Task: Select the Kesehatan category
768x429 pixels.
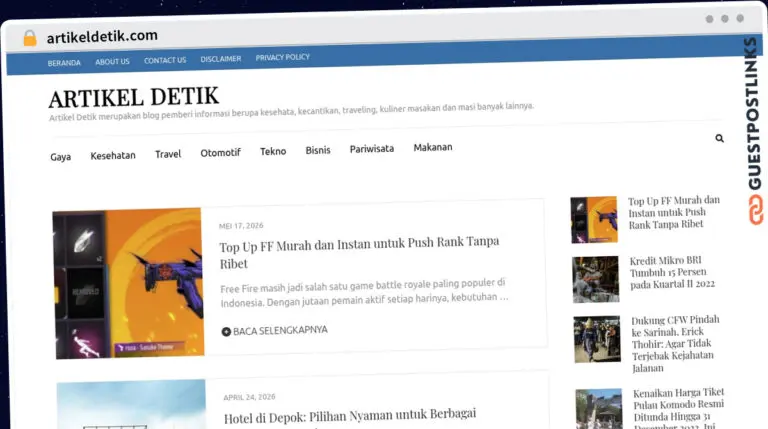Action: tap(113, 155)
